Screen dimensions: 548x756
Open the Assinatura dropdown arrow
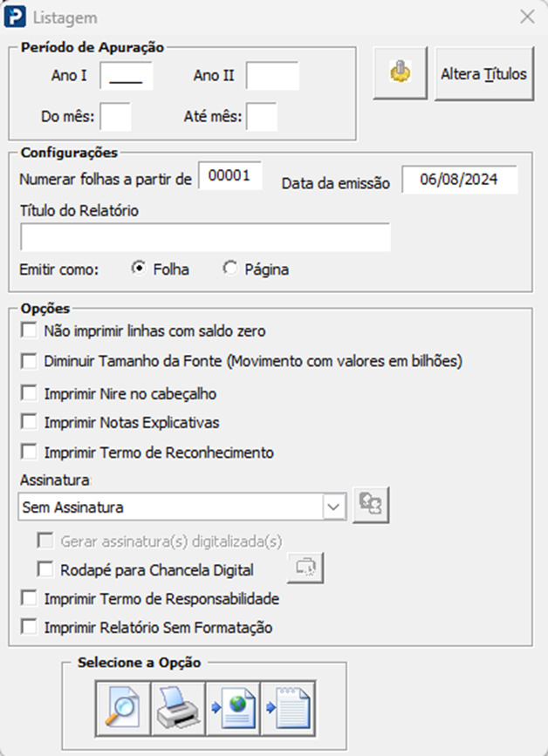pyautogui.click(x=334, y=507)
